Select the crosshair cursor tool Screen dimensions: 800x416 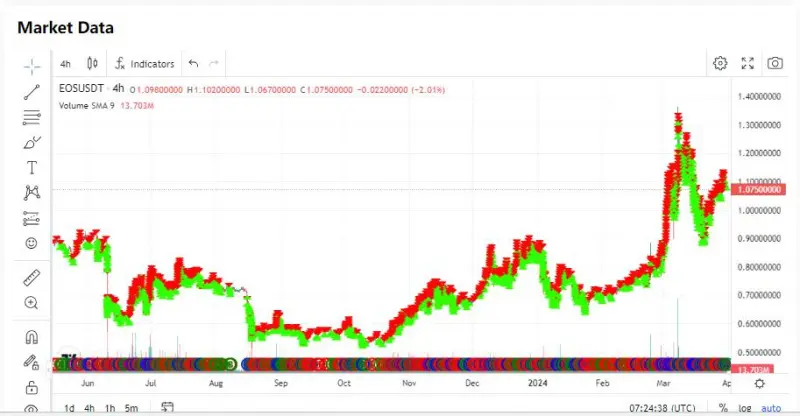pos(32,66)
